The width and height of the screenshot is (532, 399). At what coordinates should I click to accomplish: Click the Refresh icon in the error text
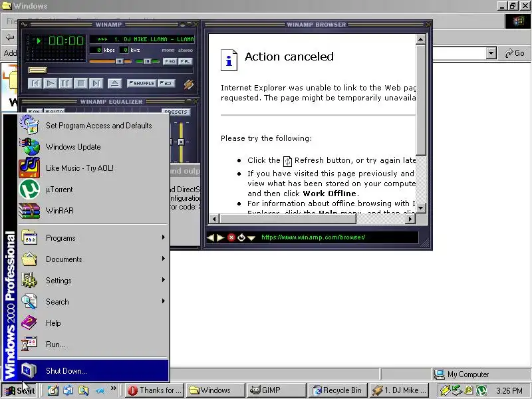coord(287,161)
